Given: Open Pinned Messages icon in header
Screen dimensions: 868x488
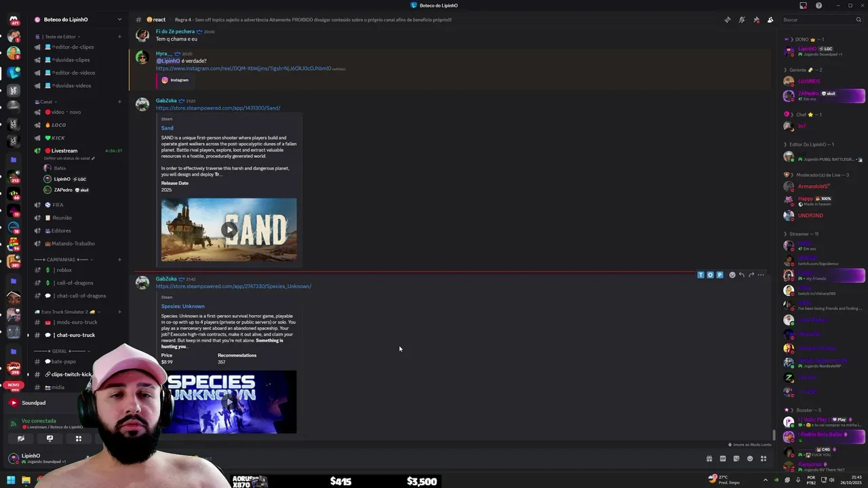Looking at the screenshot, I should point(756,20).
